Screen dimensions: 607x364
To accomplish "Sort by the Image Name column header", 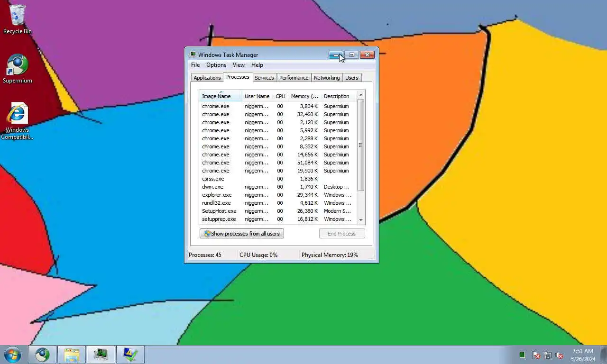I will pyautogui.click(x=221, y=96).
